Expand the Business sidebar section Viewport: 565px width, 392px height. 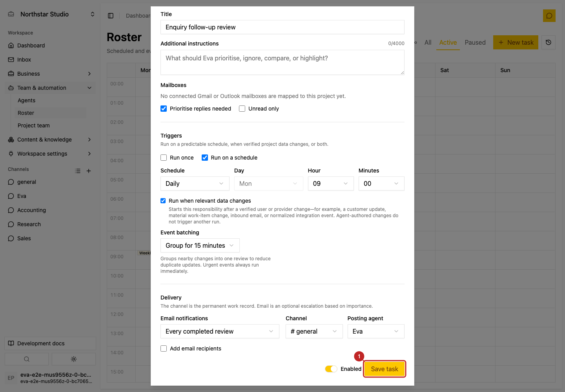(89, 74)
